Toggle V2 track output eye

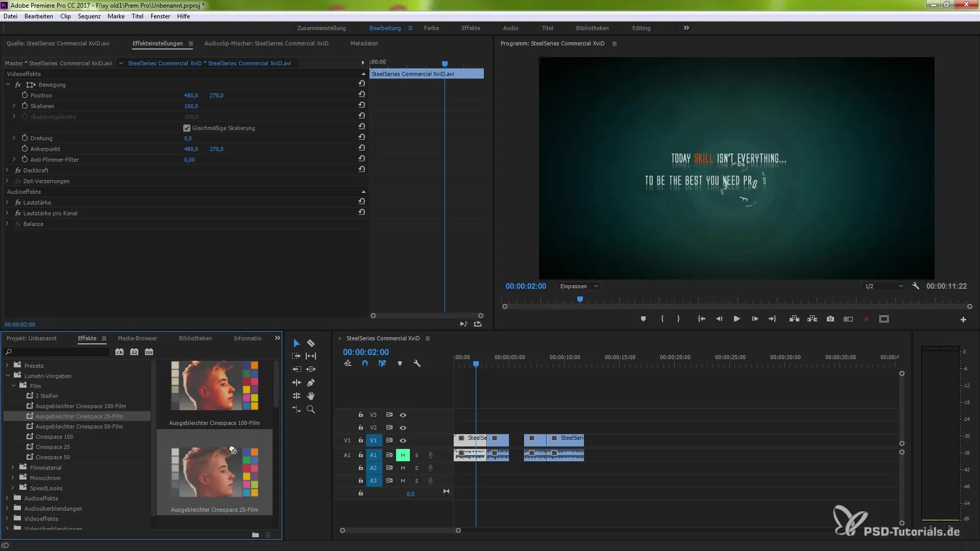pyautogui.click(x=403, y=428)
